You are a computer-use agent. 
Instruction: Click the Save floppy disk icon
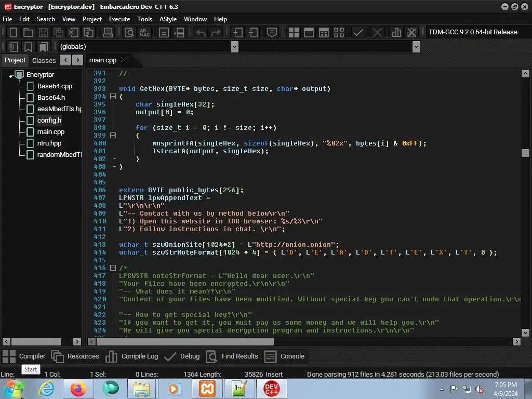(43, 33)
